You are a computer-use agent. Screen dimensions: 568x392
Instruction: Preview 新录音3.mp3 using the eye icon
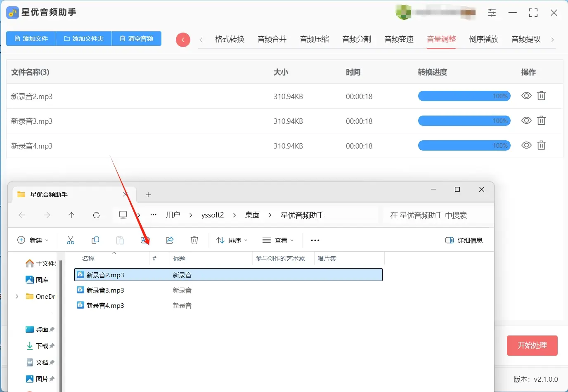[x=526, y=120]
